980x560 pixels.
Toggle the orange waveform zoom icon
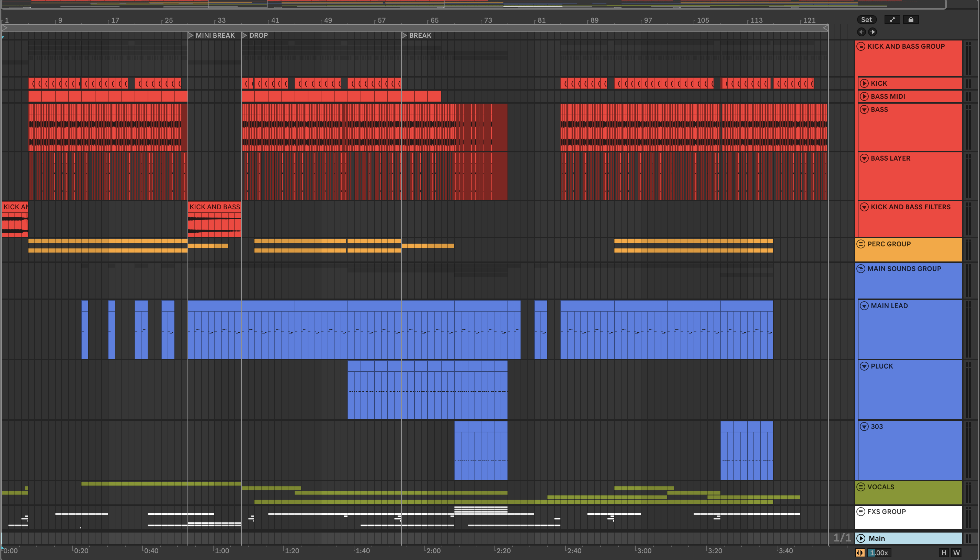point(860,553)
